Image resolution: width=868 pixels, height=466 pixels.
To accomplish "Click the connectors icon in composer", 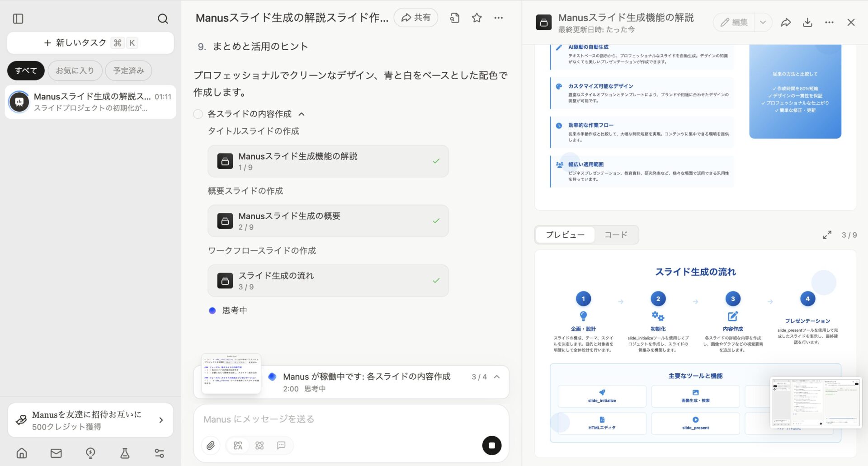I will (x=259, y=446).
